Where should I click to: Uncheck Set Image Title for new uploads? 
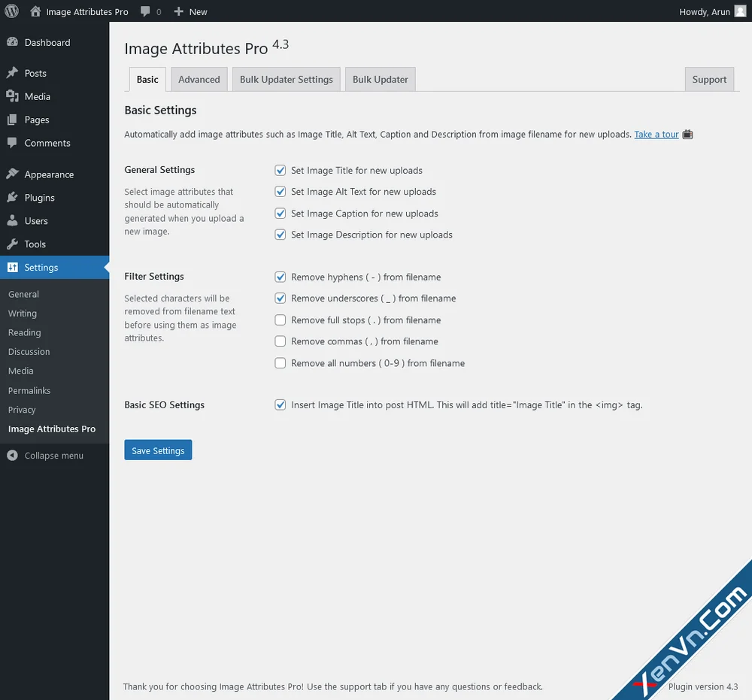coord(280,170)
